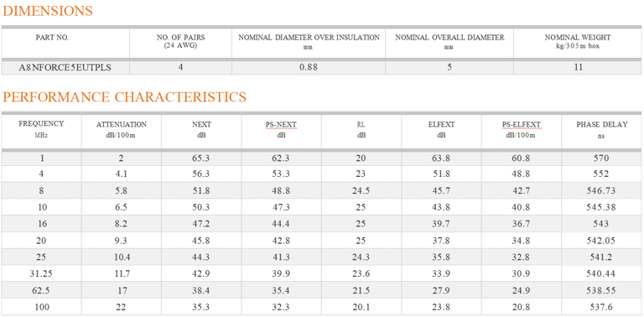Screen dimensions: 644x317
Task: Select the 537.6 phase delay value
Action: coord(601,307)
